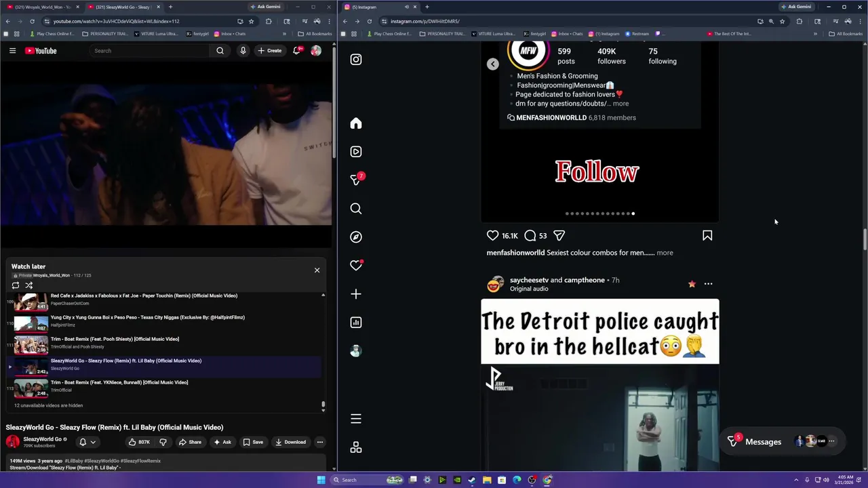Screen dimensions: 868x488
Task: Expand bio more link in carousel image
Action: coord(620,104)
